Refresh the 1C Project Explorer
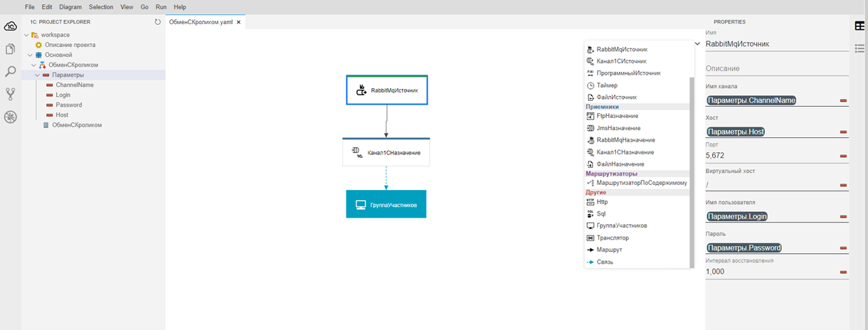 point(158,22)
